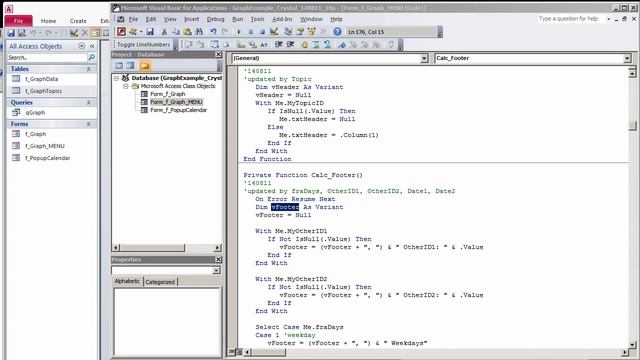The height and width of the screenshot is (360, 640).
Task: Switch to Full Module View button
Action: (x=239, y=352)
